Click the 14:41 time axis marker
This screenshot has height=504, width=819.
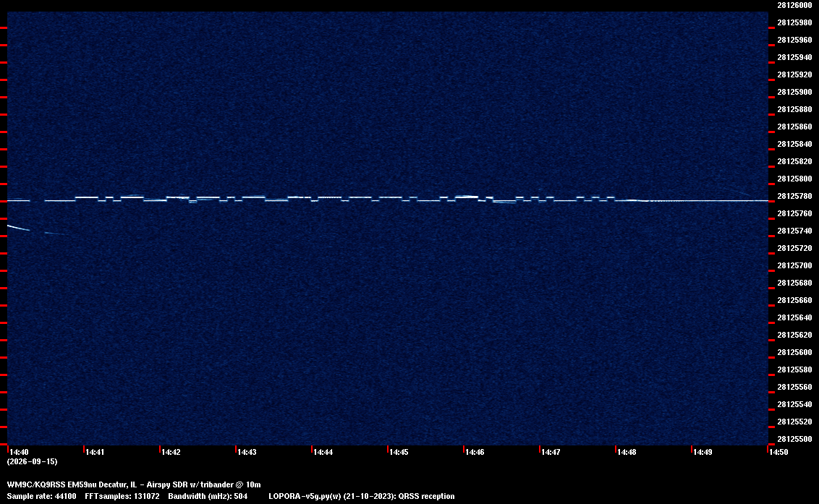click(95, 452)
